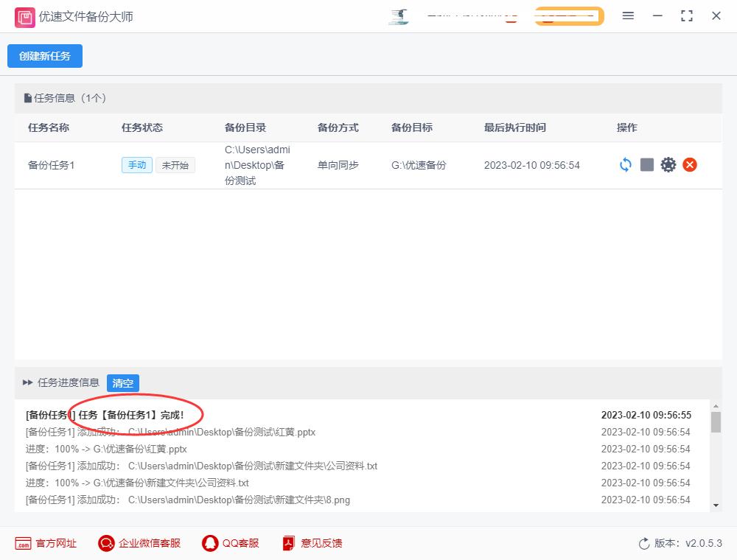737x560 pixels.
Task: Click the 任务信息 document icon
Action: (26, 98)
